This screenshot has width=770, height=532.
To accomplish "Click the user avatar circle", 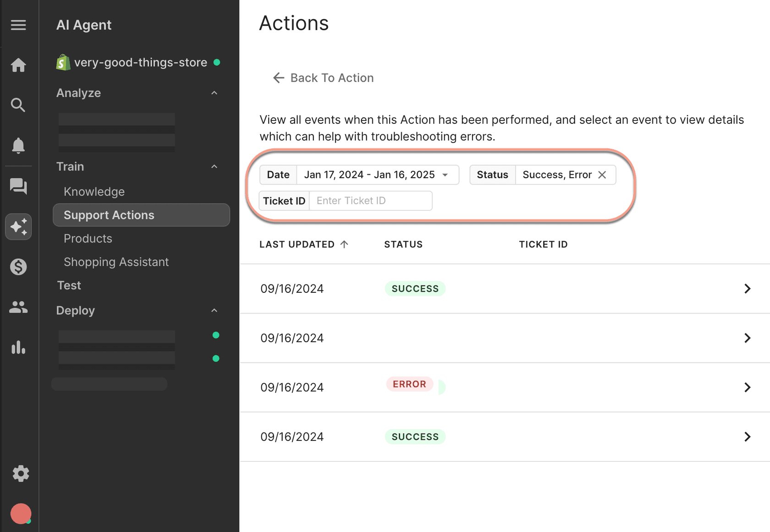I will click(21, 514).
